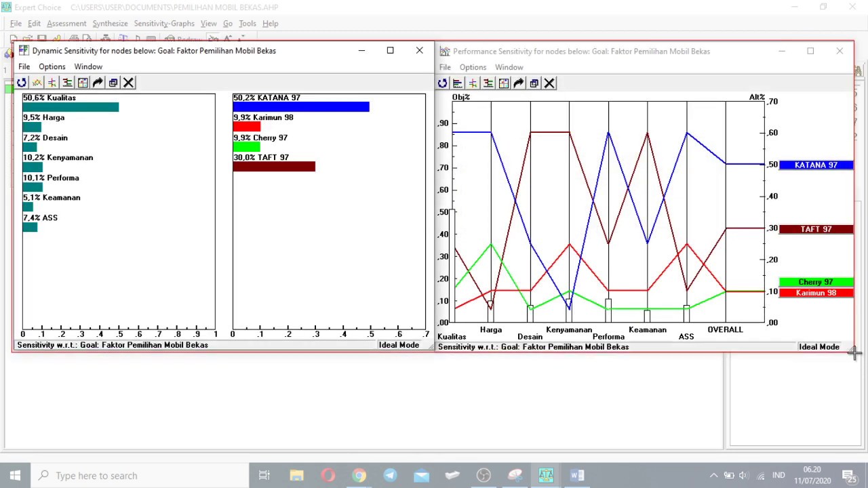Click the dark red TAFT 97 result bar

[x=274, y=167]
